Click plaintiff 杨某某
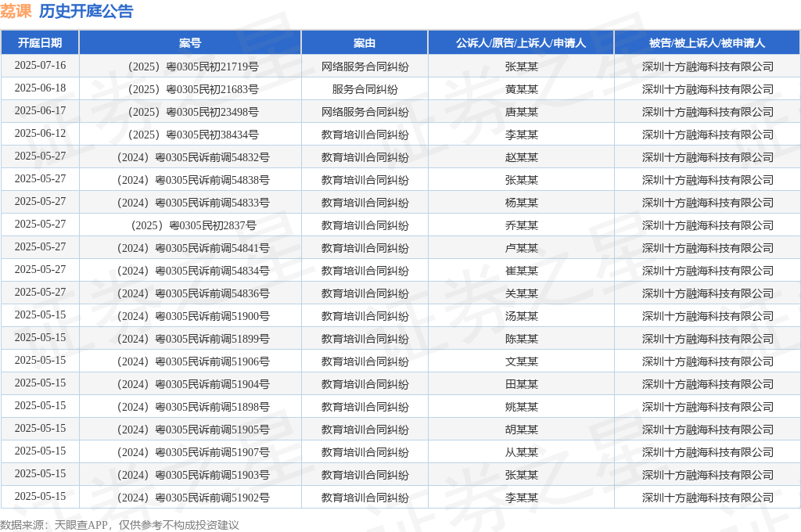 (521, 203)
